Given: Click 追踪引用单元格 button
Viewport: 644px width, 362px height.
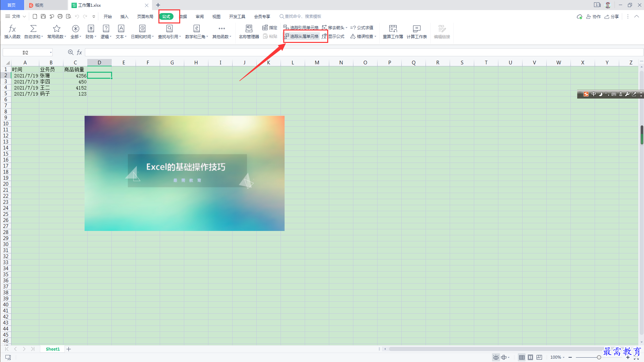Looking at the screenshot, I should [301, 28].
